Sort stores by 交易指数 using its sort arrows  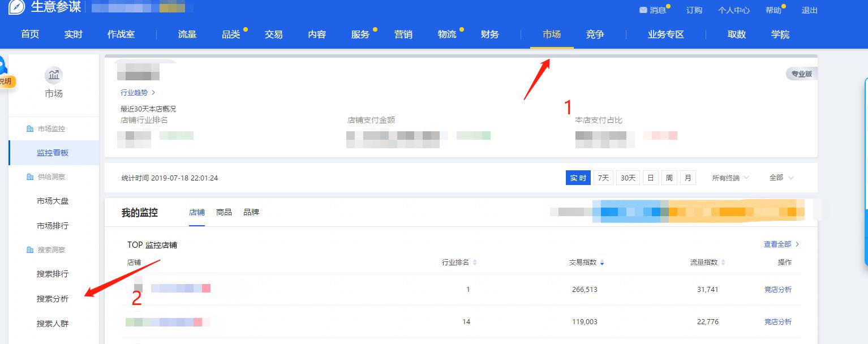601,262
